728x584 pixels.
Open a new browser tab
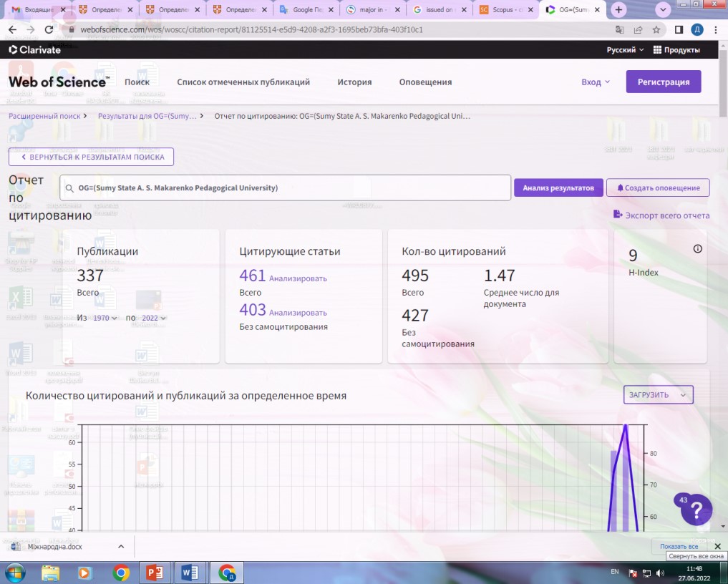coord(618,10)
